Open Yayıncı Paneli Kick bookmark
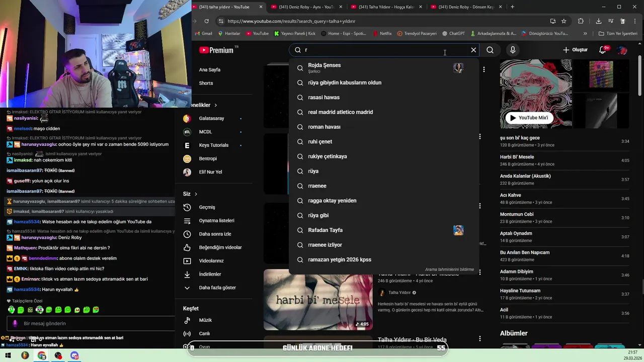The image size is (644, 362). [295, 34]
